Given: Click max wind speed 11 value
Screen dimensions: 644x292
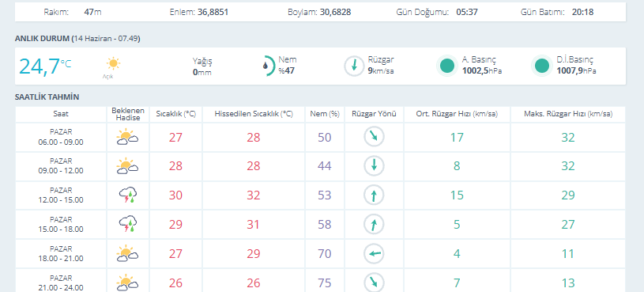Looking at the screenshot, I should (x=568, y=254).
